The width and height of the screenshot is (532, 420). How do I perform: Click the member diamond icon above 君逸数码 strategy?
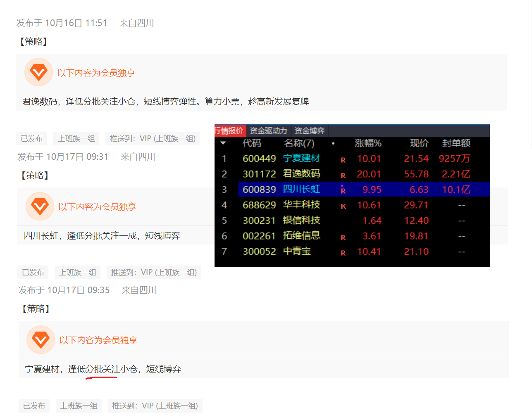[38, 73]
